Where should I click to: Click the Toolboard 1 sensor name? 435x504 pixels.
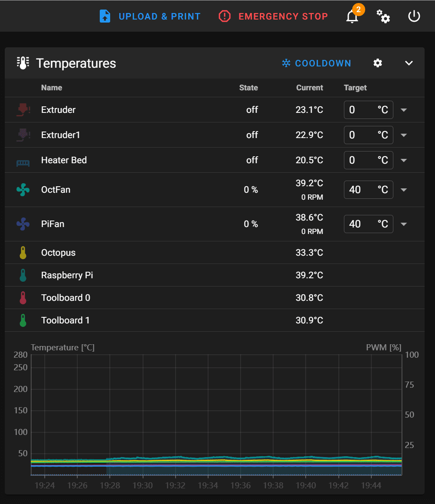(65, 320)
